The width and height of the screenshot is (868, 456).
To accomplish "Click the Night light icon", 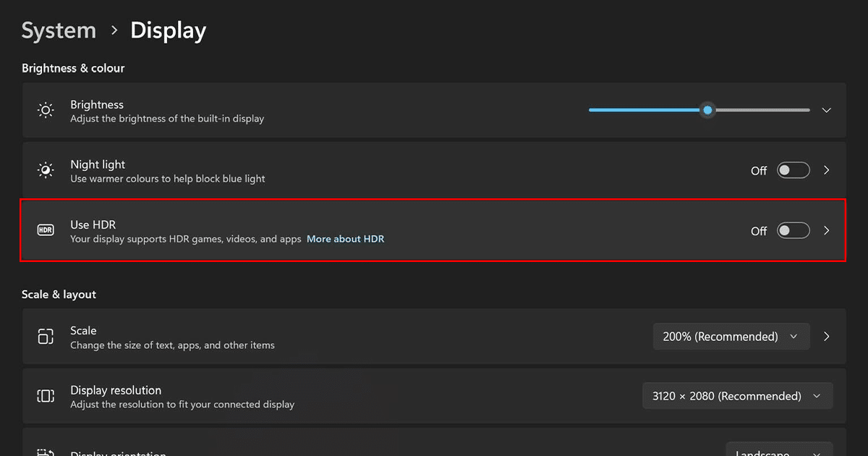I will 46,171.
